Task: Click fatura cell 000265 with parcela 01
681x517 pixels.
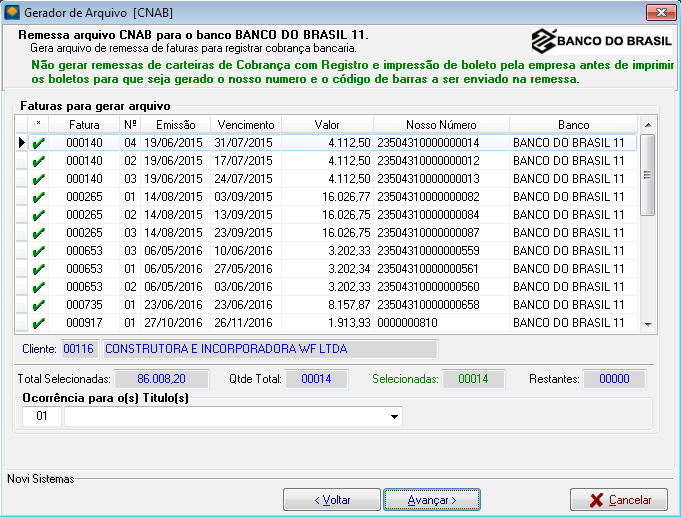Action: [x=84, y=197]
